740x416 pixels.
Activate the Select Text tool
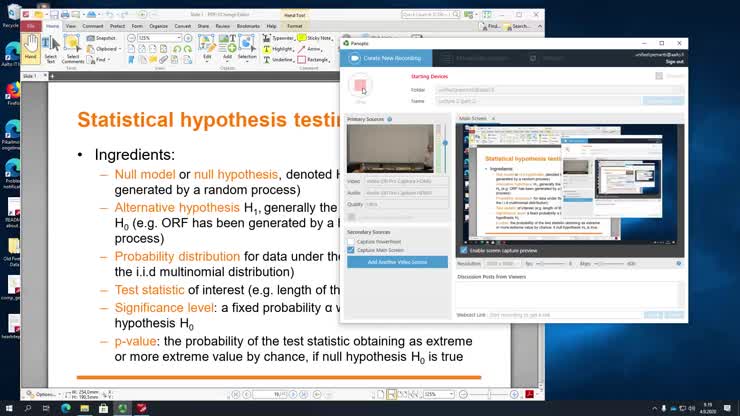pyautogui.click(x=50, y=49)
